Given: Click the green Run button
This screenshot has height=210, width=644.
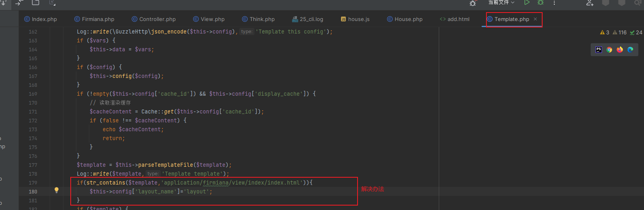Looking at the screenshot, I should [527, 2].
